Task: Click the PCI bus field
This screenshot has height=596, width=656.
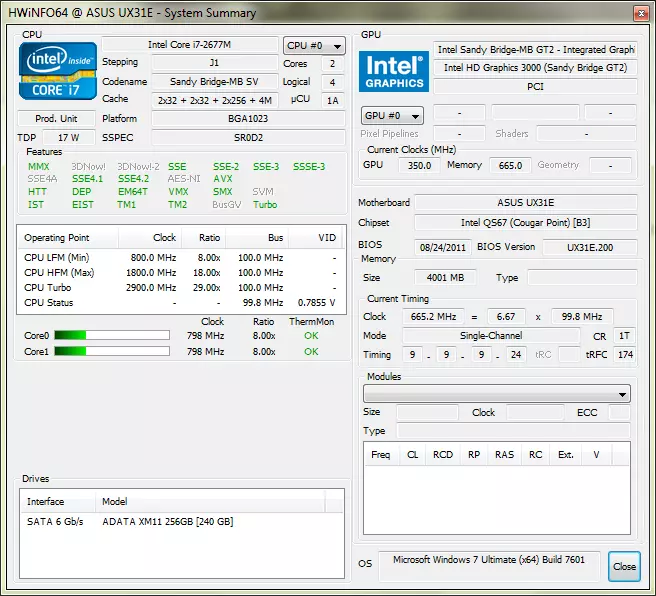Action: pyautogui.click(x=535, y=87)
